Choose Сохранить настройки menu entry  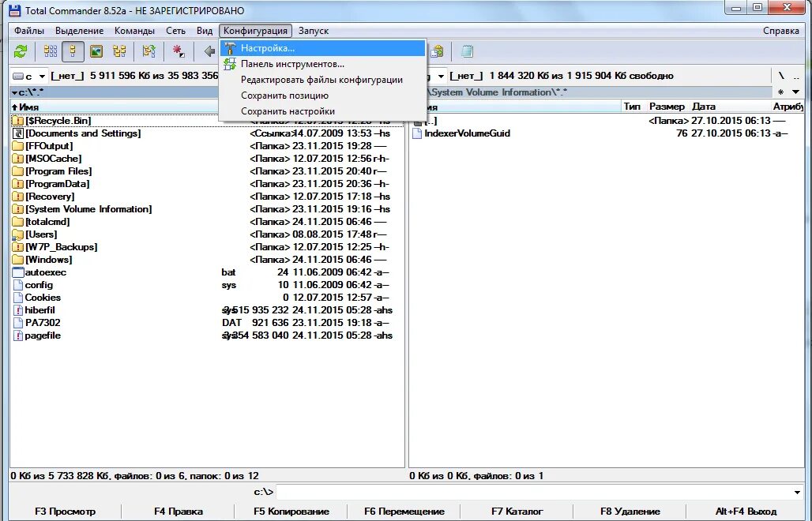322,111
